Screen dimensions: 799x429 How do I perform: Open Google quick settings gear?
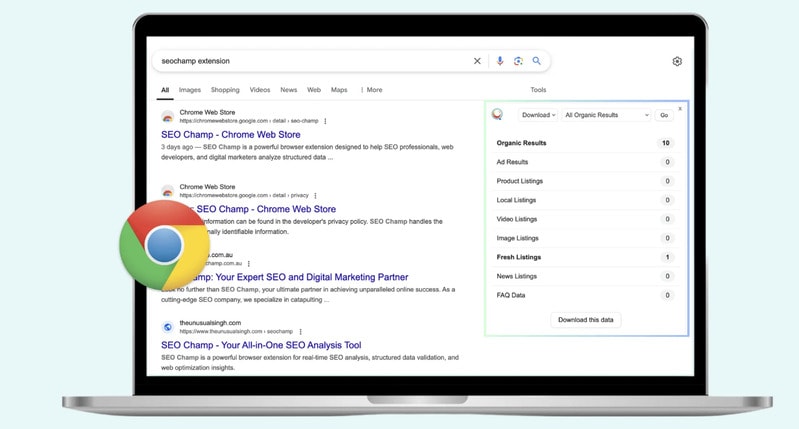[677, 61]
